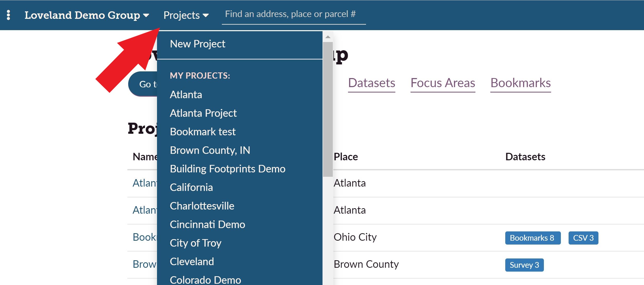The height and width of the screenshot is (285, 644).
Task: Select Atlanta Project in the menu
Action: pos(203,113)
